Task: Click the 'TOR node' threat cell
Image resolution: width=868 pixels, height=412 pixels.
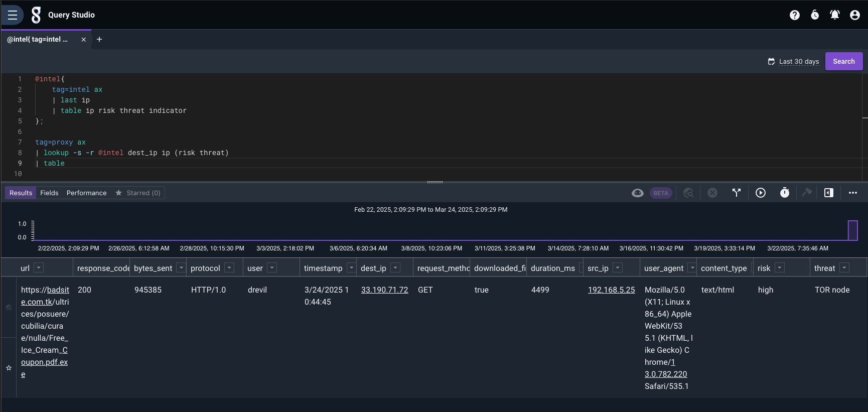Action: pos(832,290)
